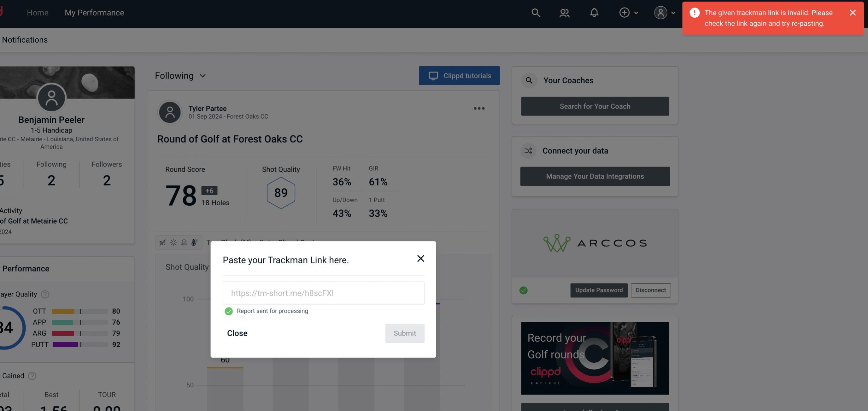This screenshot has height=411, width=868.
Task: Click the search icon in Your Coaches panel
Action: [528, 80]
